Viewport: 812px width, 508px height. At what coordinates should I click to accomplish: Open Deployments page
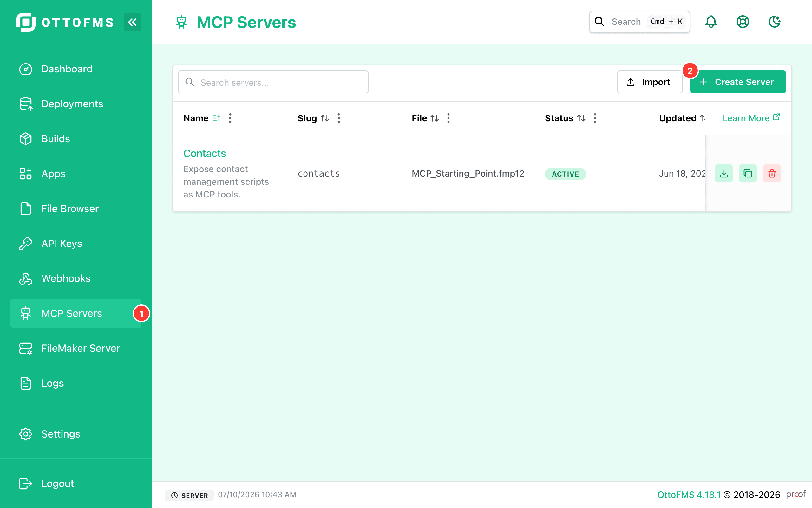76,104
